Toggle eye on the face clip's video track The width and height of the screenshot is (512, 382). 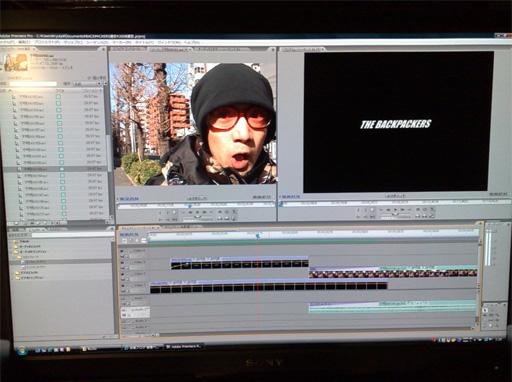point(123,274)
